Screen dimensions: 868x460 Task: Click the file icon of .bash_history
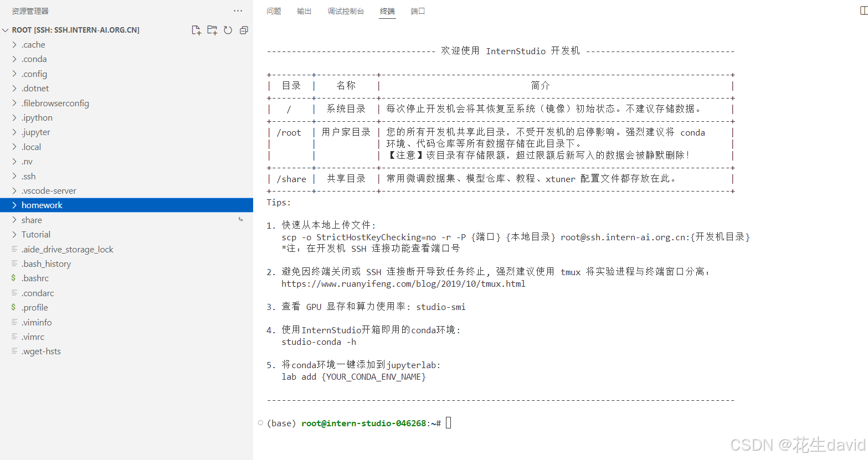(14, 263)
